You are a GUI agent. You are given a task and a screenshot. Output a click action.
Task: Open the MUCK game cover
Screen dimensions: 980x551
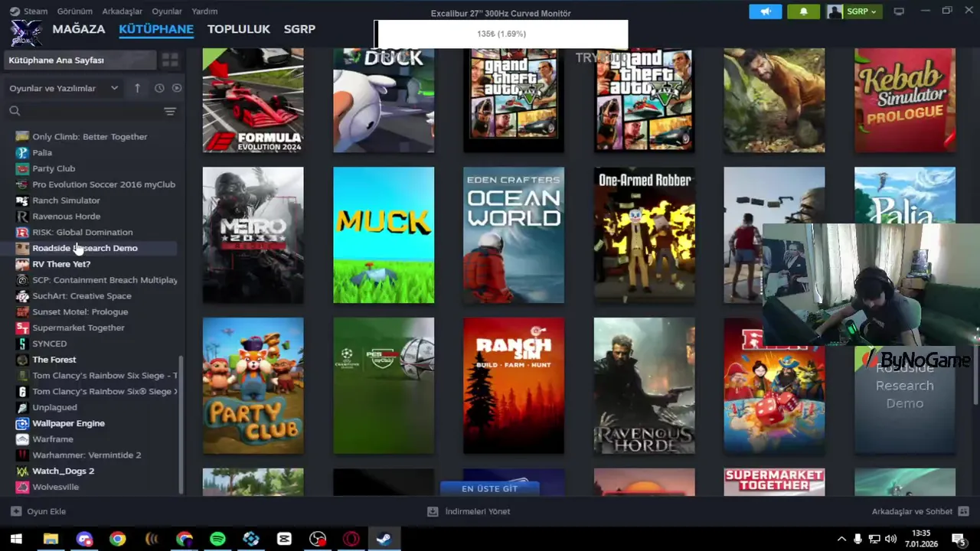coord(384,235)
